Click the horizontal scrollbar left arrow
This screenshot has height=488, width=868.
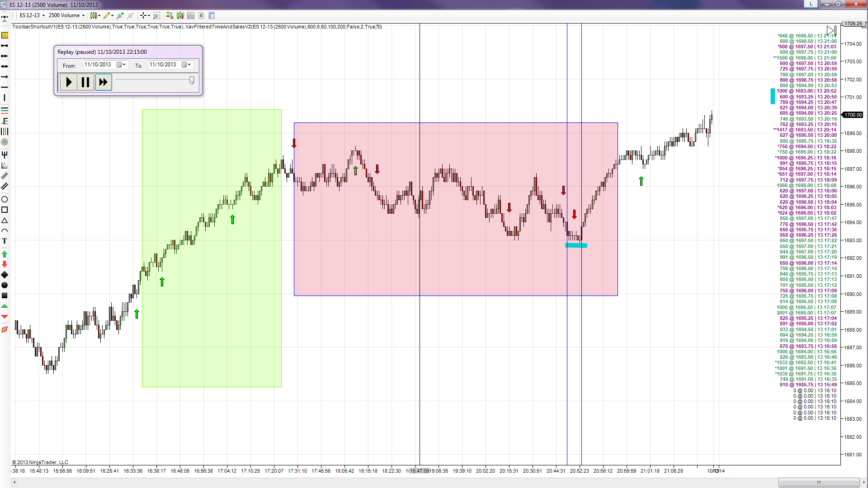[14, 482]
